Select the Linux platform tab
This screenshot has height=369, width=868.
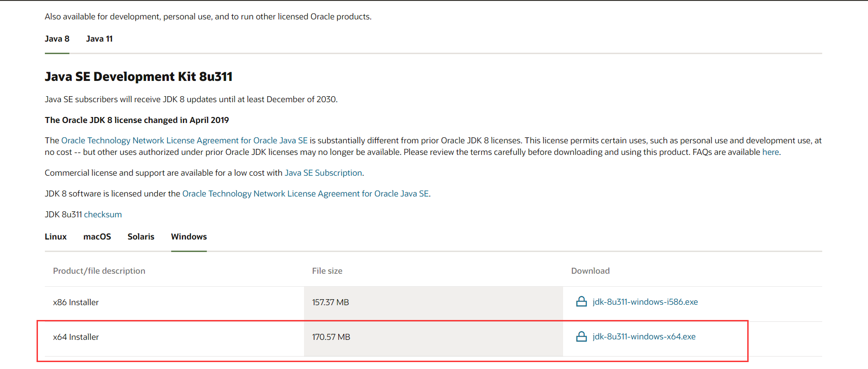(x=56, y=237)
